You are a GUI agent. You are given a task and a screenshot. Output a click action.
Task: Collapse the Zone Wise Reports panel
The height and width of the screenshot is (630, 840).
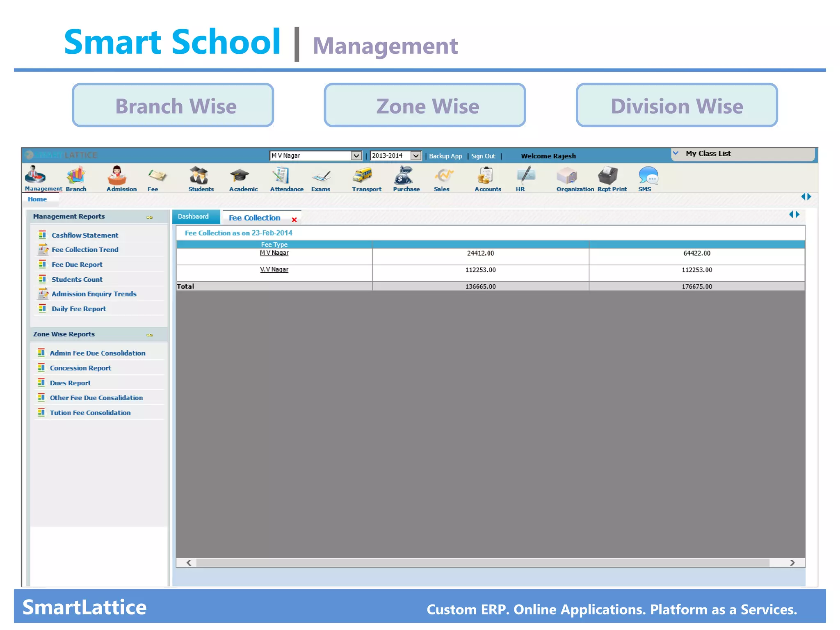[x=149, y=335]
